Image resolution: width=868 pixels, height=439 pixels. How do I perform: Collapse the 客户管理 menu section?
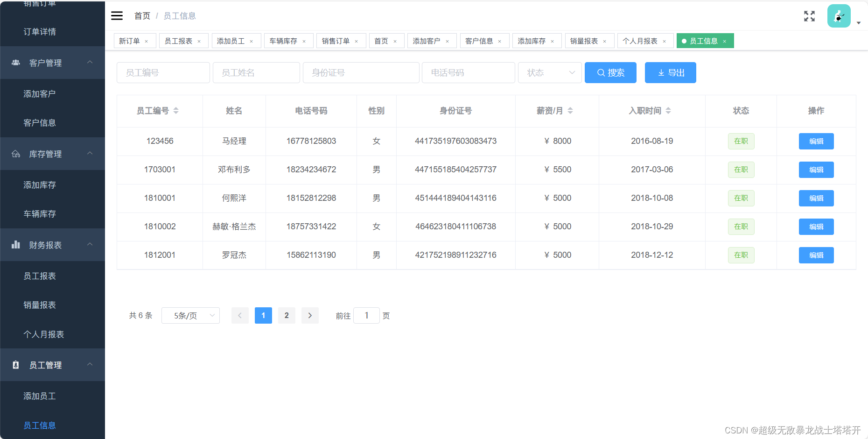pos(90,62)
